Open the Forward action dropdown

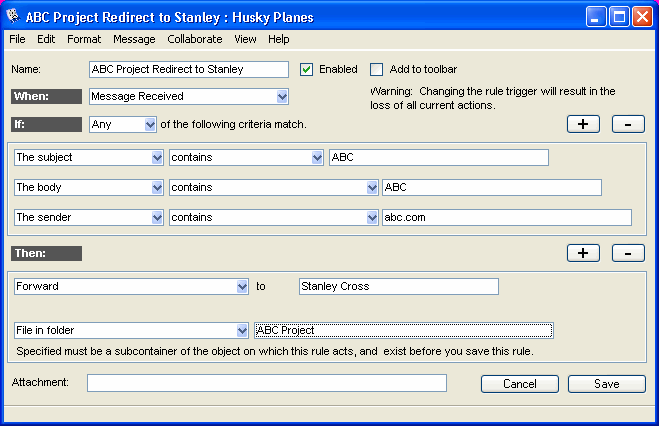click(242, 286)
